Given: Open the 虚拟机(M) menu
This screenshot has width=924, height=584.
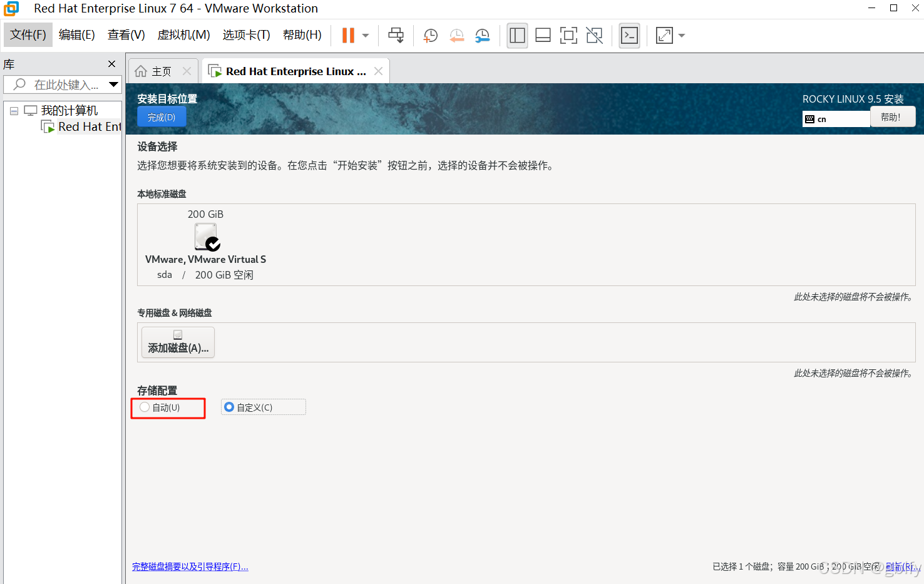Looking at the screenshot, I should tap(183, 35).
